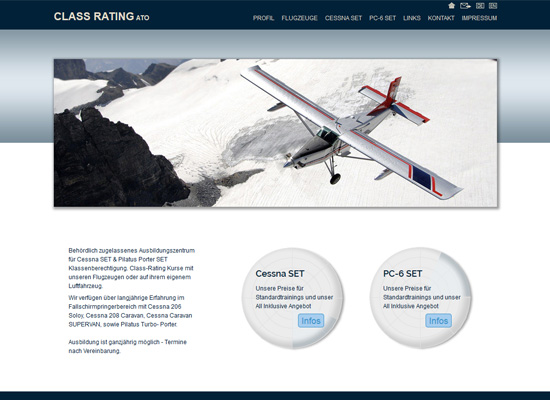Click the home icon in the header
Image resolution: width=550 pixels, height=400 pixels.
(x=451, y=6)
